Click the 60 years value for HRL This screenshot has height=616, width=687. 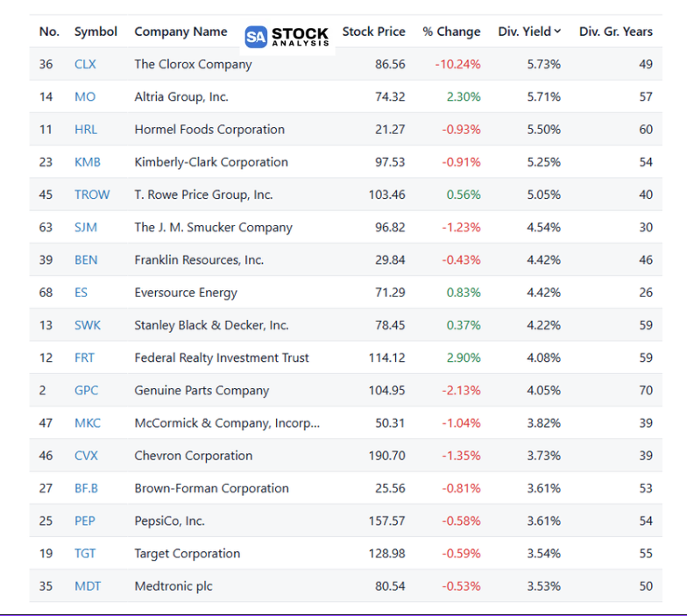point(646,130)
